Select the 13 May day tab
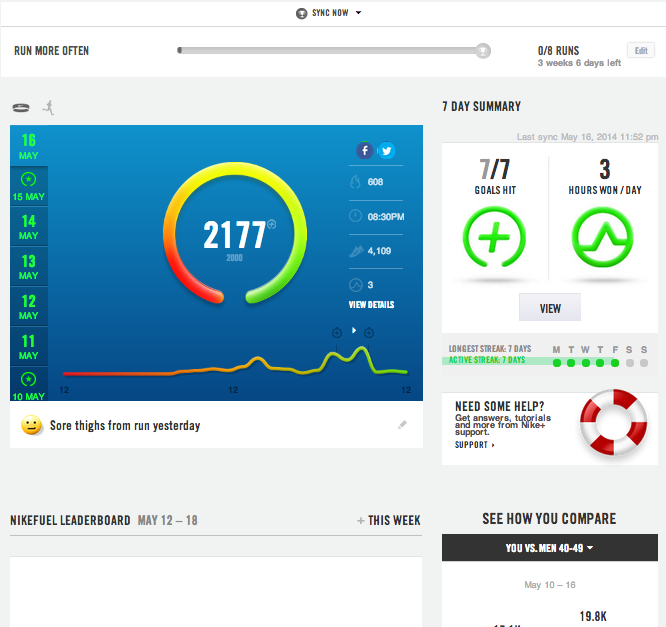 pos(29,266)
